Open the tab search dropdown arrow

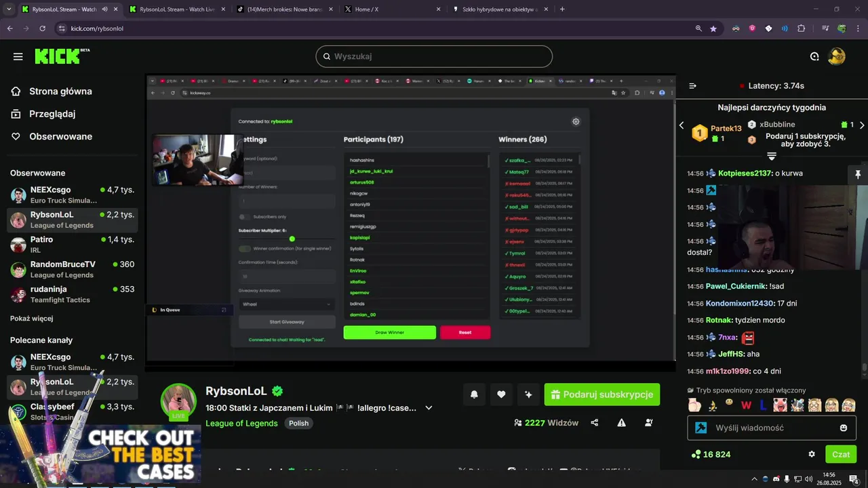[x=9, y=9]
